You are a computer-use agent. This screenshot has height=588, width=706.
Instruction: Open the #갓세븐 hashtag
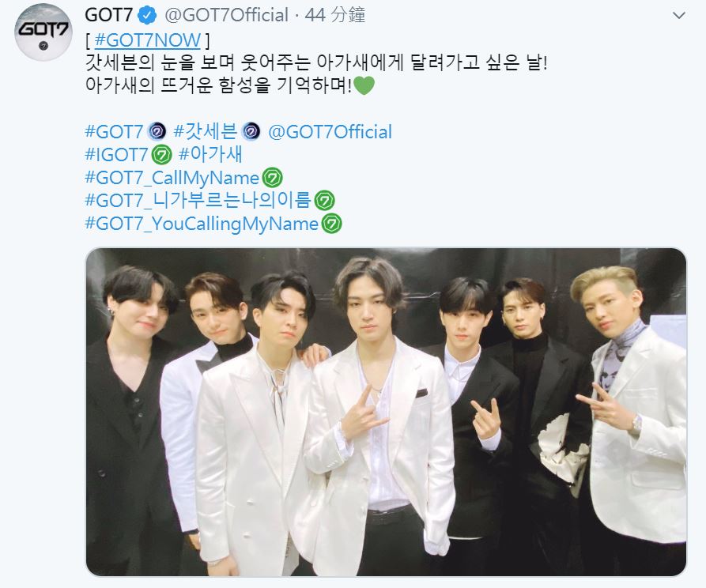pyautogui.click(x=205, y=132)
